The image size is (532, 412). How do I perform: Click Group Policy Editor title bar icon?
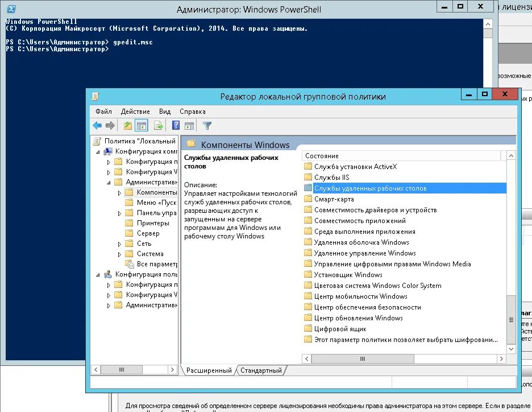pos(95,97)
